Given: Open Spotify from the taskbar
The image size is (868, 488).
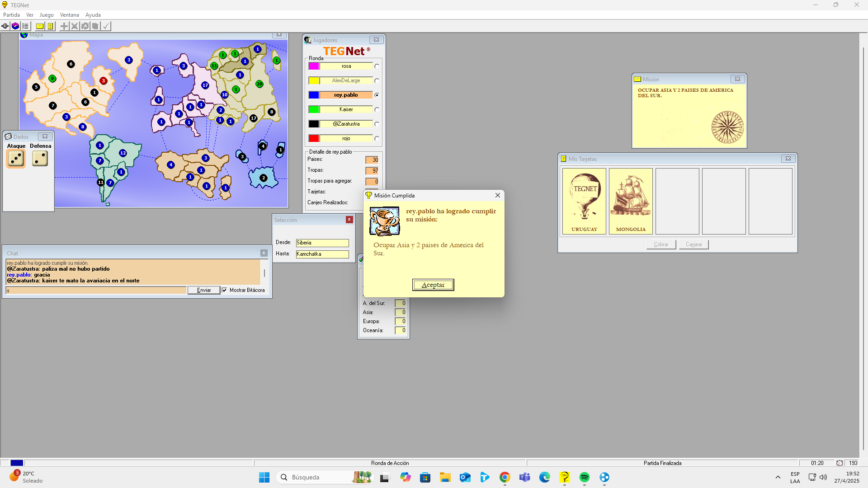Looking at the screenshot, I should (585, 477).
